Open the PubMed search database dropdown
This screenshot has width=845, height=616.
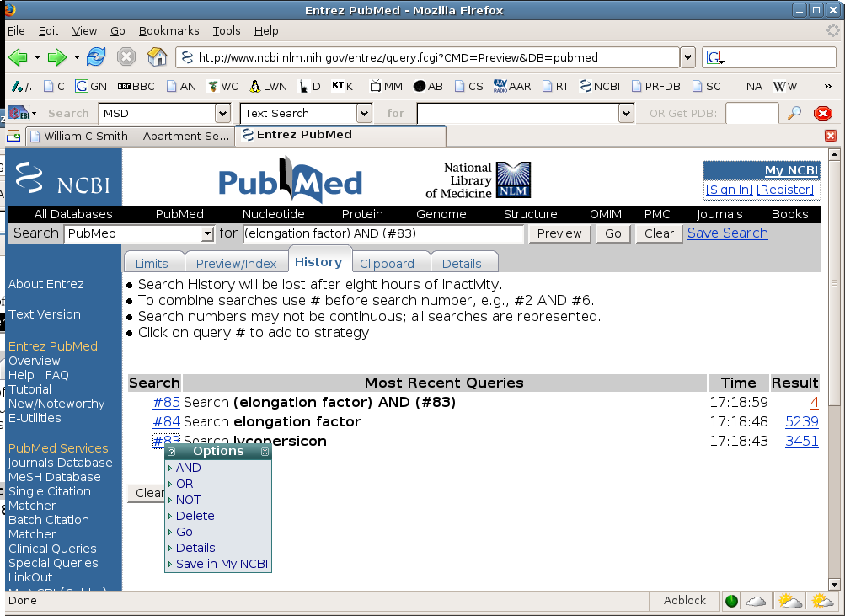(207, 234)
